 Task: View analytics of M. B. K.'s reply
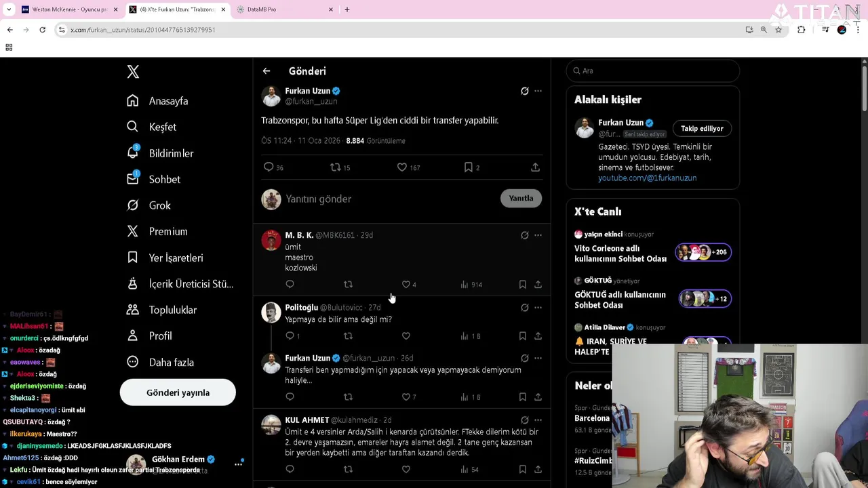point(471,285)
